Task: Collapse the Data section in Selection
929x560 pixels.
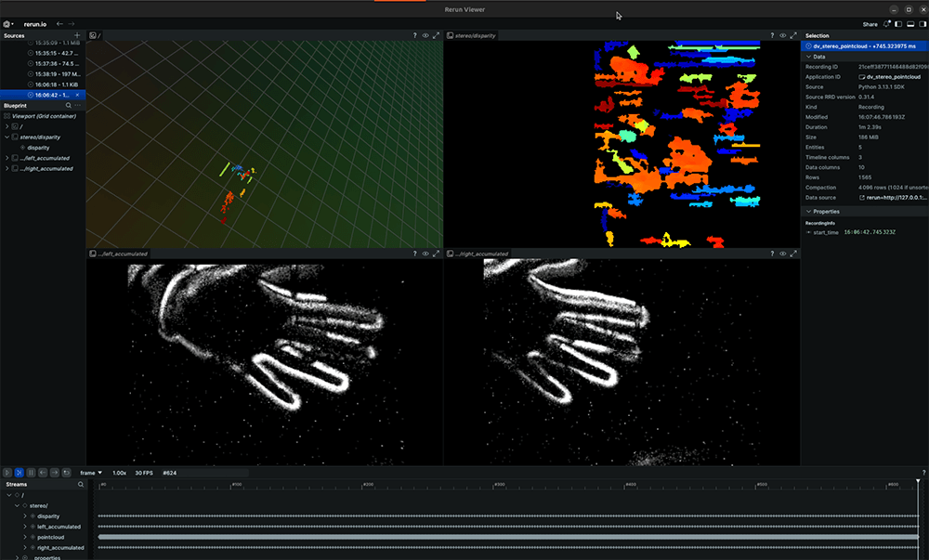Action: [809, 57]
